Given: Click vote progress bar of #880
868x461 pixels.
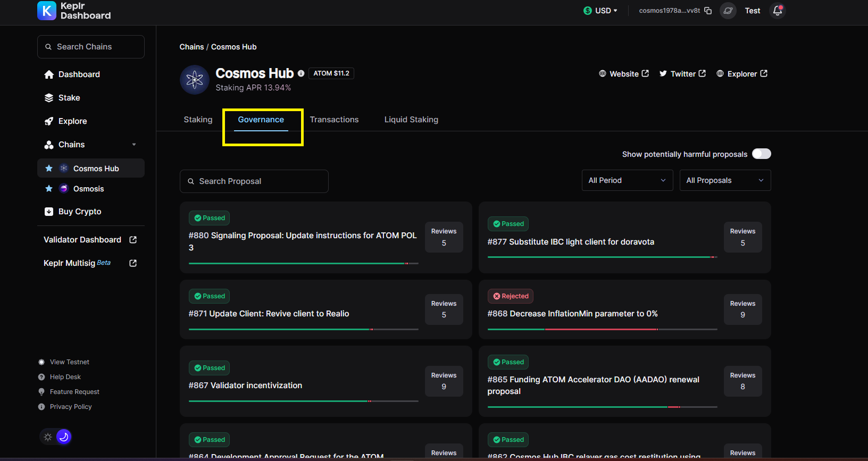Looking at the screenshot, I should 304,263.
